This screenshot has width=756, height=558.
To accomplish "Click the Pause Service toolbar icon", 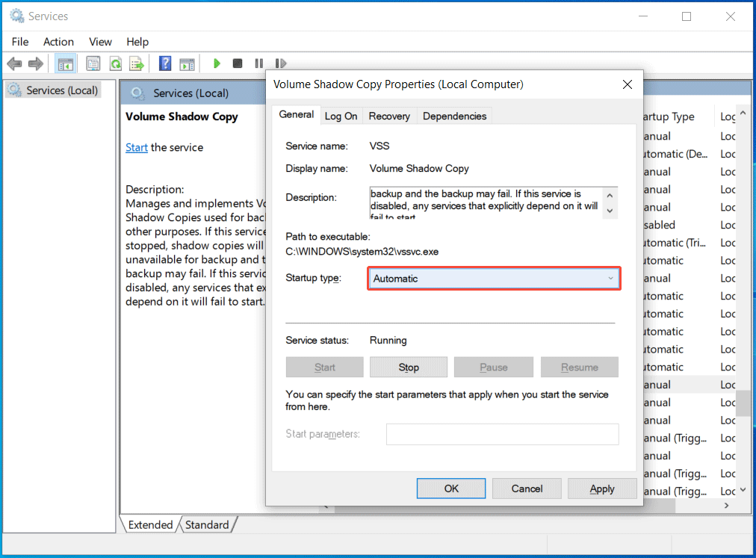I will pyautogui.click(x=258, y=63).
